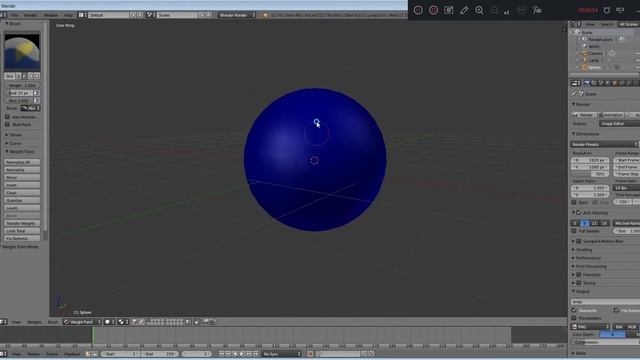Click the Mirror weights button
This screenshot has height=360, width=640.
[22, 178]
